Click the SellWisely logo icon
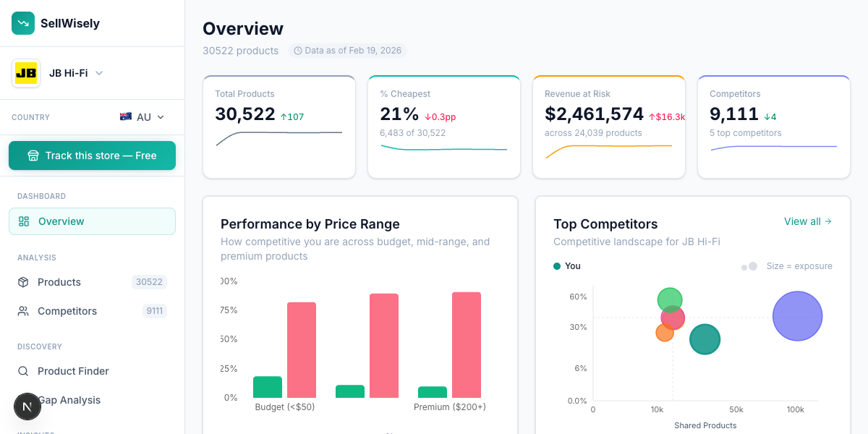868x434 pixels. click(22, 23)
